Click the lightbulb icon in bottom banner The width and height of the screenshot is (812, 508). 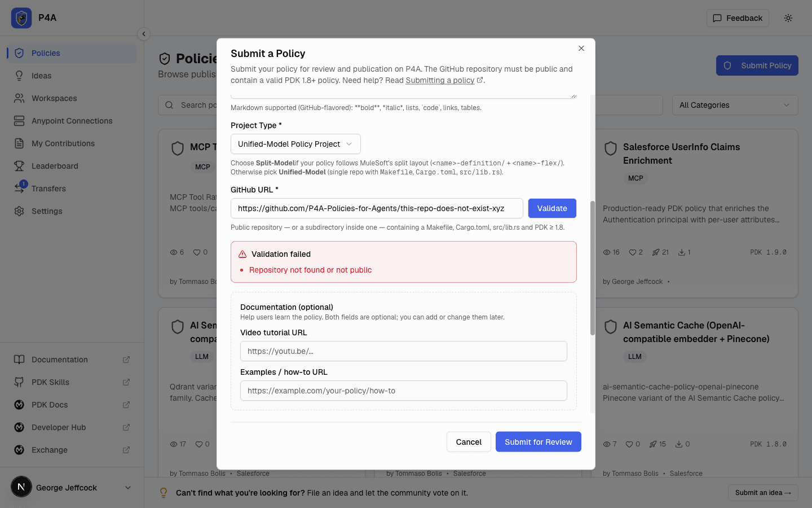pyautogui.click(x=164, y=493)
